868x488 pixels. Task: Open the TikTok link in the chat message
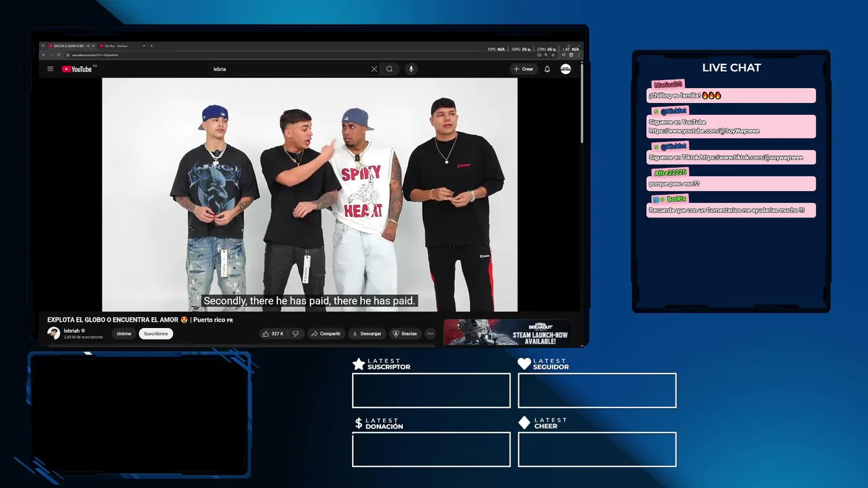(x=751, y=157)
